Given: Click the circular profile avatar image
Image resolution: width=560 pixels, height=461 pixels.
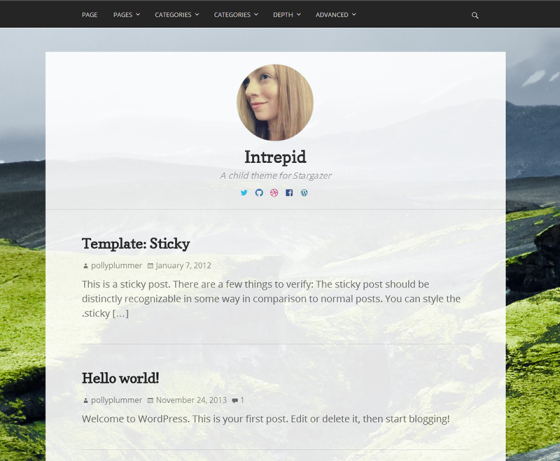Looking at the screenshot, I should pyautogui.click(x=275, y=102).
